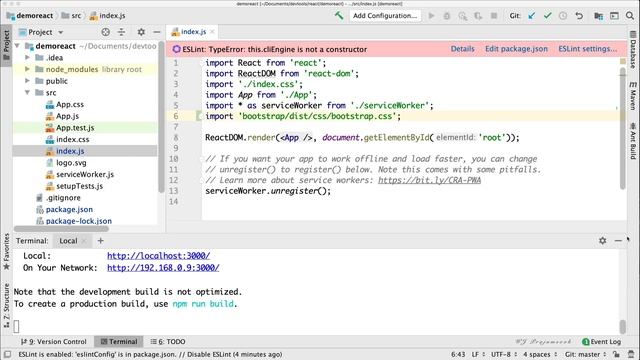Screen dimensions: 640x360
Task: Click Git Update Project arrow icon
Action: [531, 16]
